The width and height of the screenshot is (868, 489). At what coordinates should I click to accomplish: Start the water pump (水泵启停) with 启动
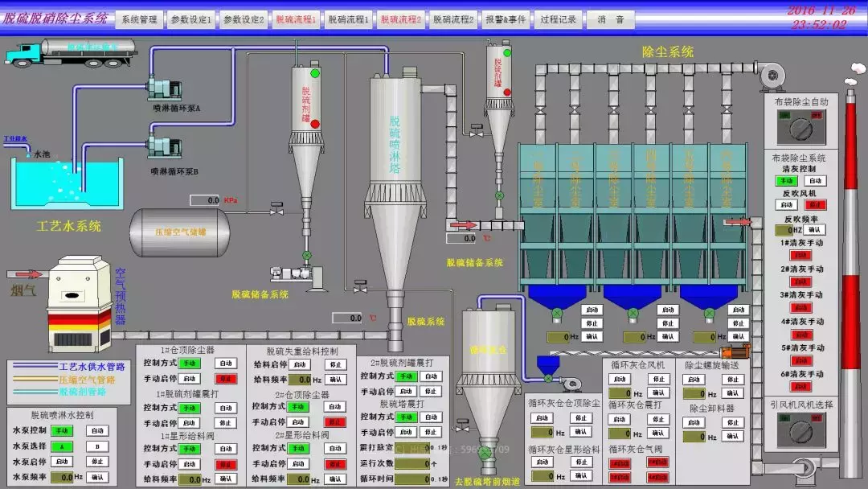pos(62,462)
